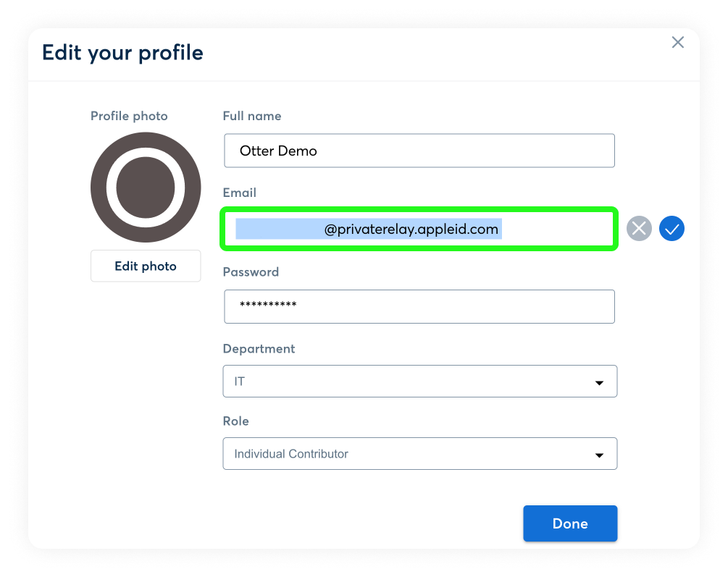This screenshot has height=577, width=728.
Task: Expand the Role dropdown arrow
Action: (599, 455)
